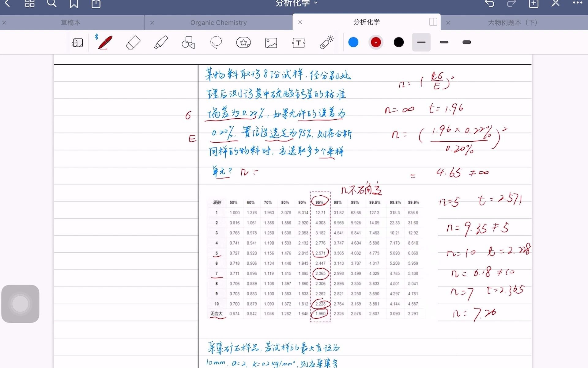The image size is (588, 368).
Task: Add a new page
Action: [533, 3]
